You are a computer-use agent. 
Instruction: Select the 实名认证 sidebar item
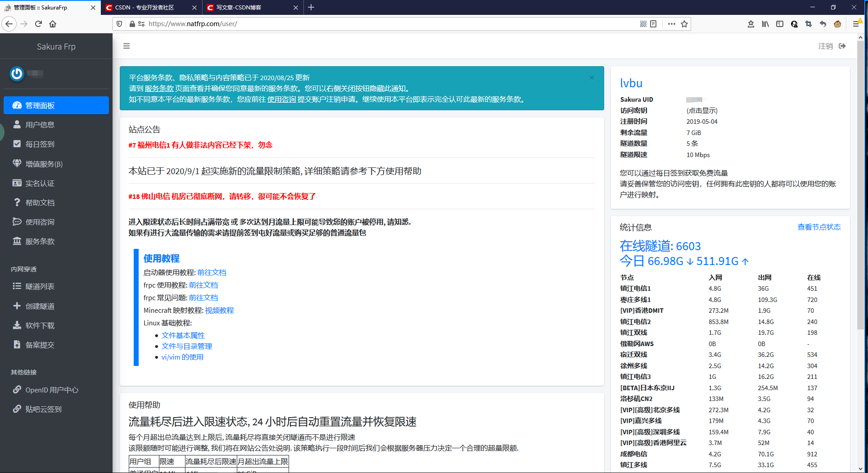coord(40,183)
